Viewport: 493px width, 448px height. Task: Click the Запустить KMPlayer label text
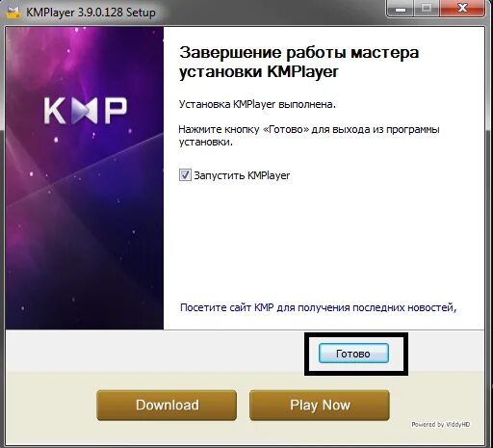tap(242, 175)
